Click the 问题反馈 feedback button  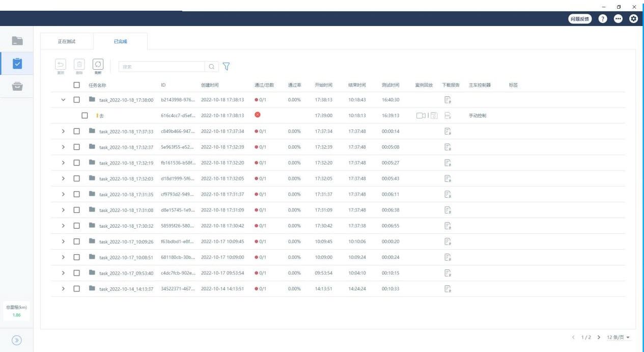[580, 19]
